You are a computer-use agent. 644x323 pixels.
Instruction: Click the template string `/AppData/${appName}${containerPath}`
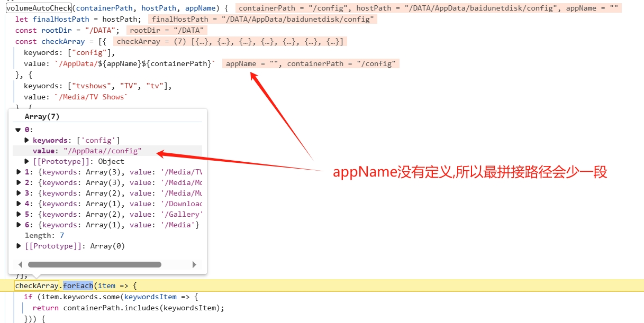[135, 63]
